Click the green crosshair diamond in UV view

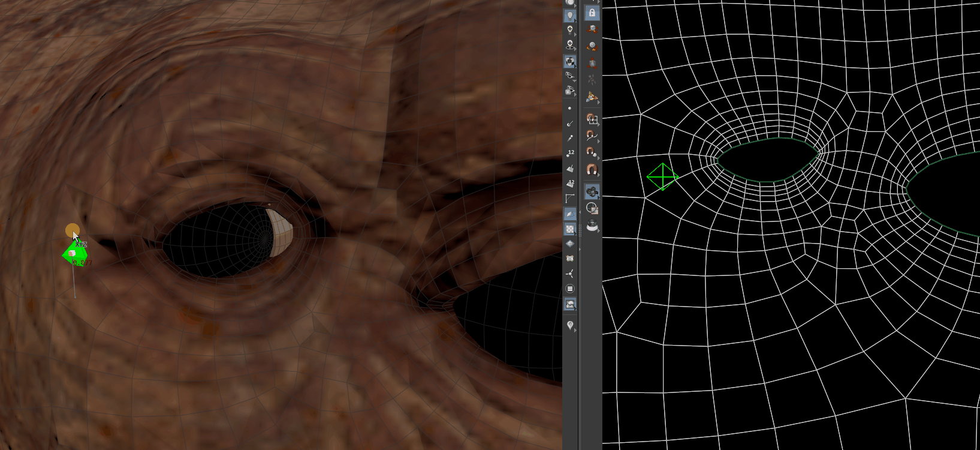663,177
